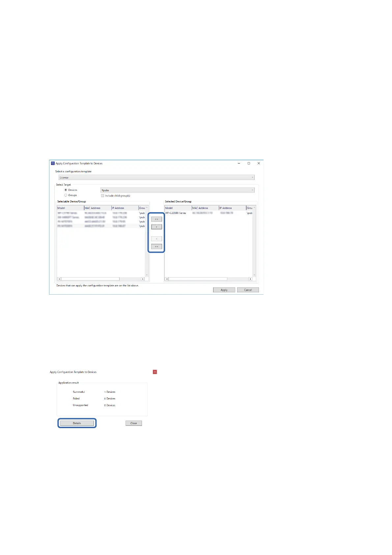Viewport: 392px width, 555px height.
Task: Click right arrow of Selected list horizontal scrollbar
Action: click(250, 279)
